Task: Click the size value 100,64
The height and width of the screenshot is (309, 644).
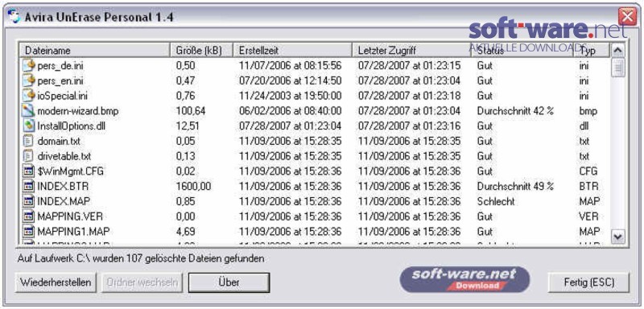Action: click(191, 111)
